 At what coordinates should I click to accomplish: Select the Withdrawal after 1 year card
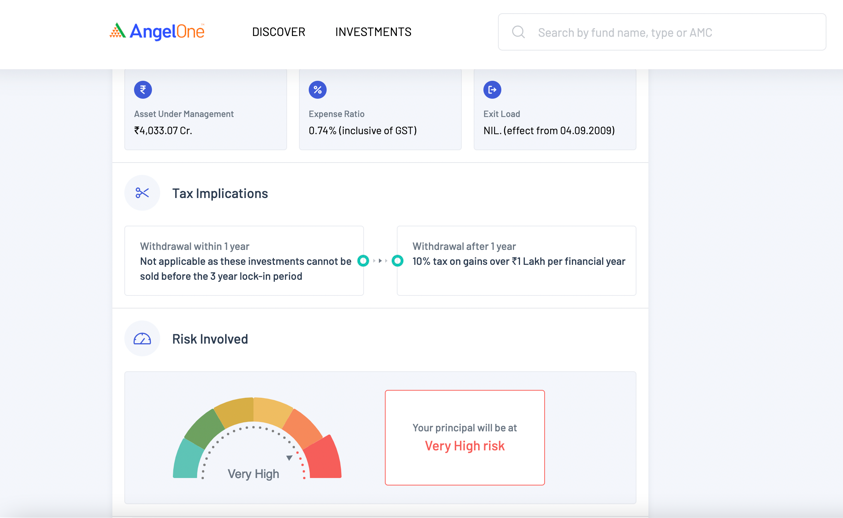click(x=517, y=261)
